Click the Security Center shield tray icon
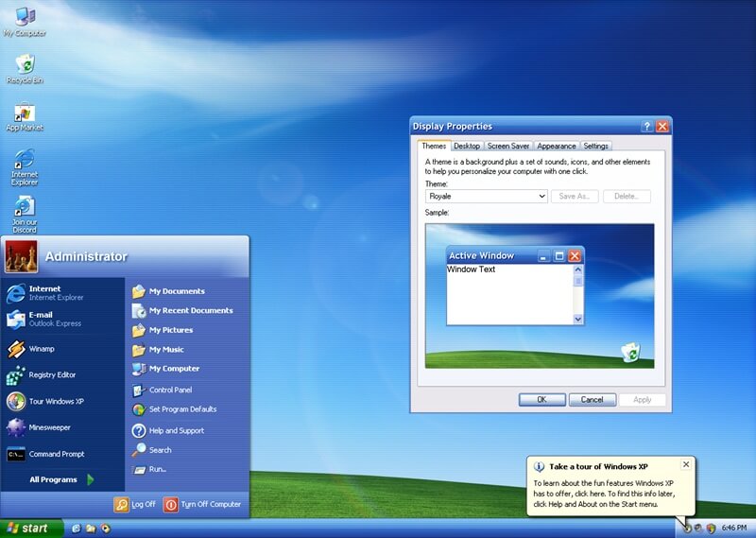Image resolution: width=756 pixels, height=538 pixels. coord(711,529)
